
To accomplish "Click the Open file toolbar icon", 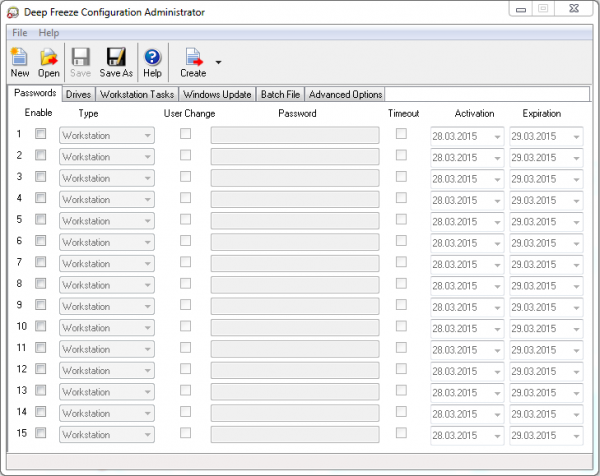I will coord(49,62).
